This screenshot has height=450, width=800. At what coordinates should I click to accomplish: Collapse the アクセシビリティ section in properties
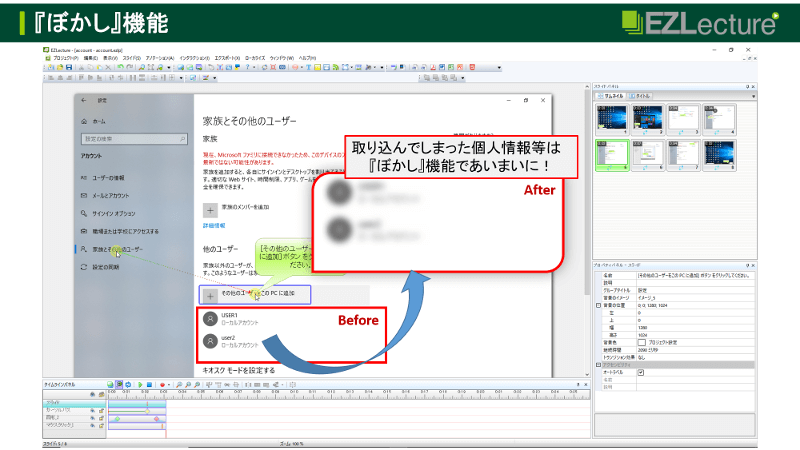click(598, 365)
